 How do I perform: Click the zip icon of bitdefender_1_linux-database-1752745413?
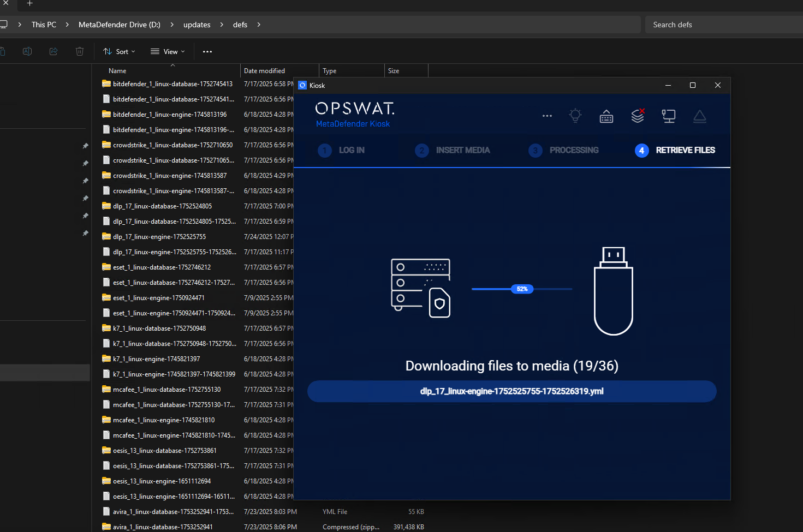coord(106,84)
